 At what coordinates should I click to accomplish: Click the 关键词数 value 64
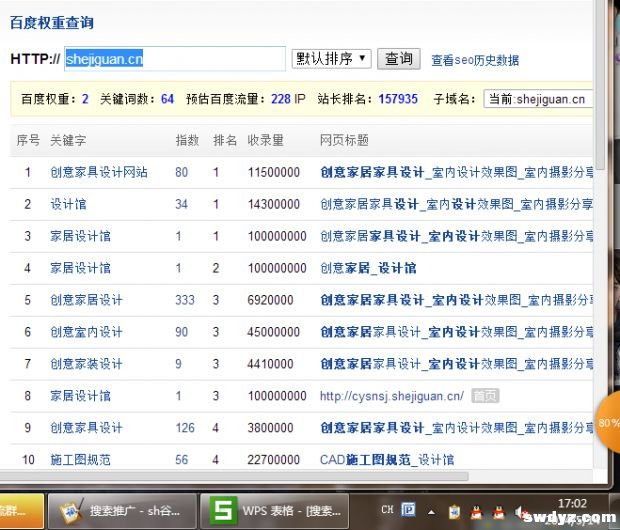coord(167,99)
